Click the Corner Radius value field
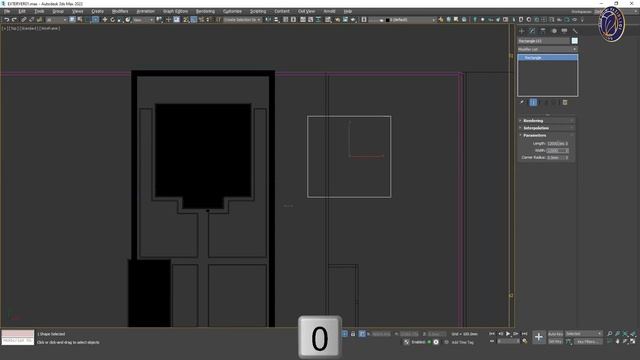640x360 pixels. pos(556,158)
